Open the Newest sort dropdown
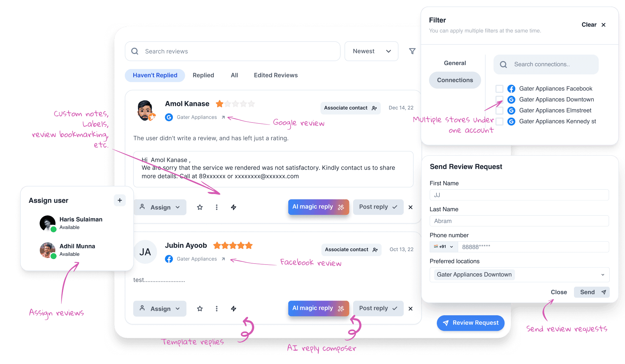Image resolution: width=625 pixels, height=364 pixels. click(371, 51)
